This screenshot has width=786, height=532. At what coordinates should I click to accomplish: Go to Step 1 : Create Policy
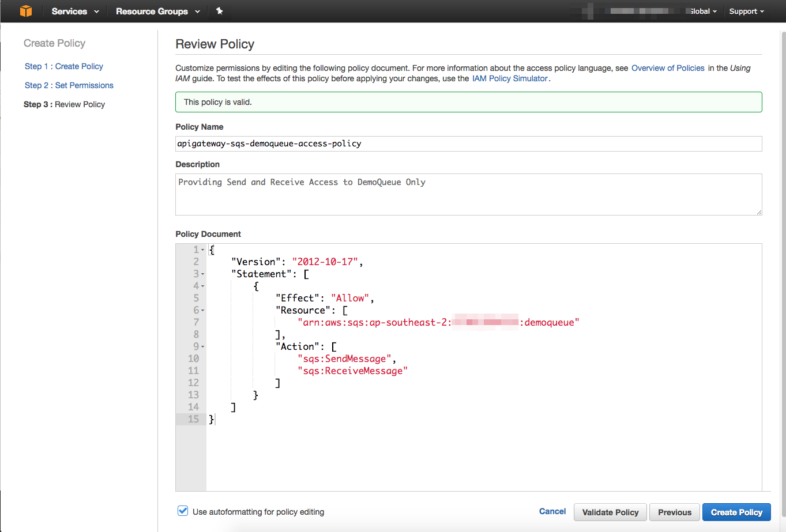click(63, 66)
